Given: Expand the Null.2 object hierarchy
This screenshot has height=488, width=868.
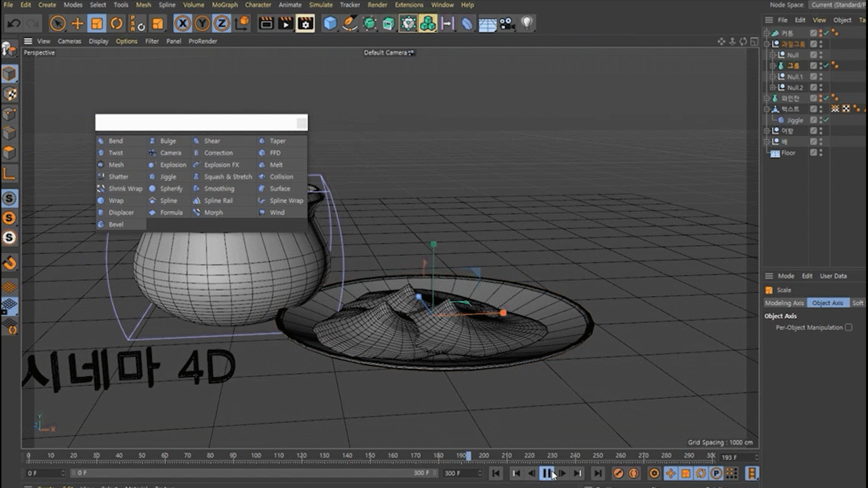Looking at the screenshot, I should coord(772,87).
